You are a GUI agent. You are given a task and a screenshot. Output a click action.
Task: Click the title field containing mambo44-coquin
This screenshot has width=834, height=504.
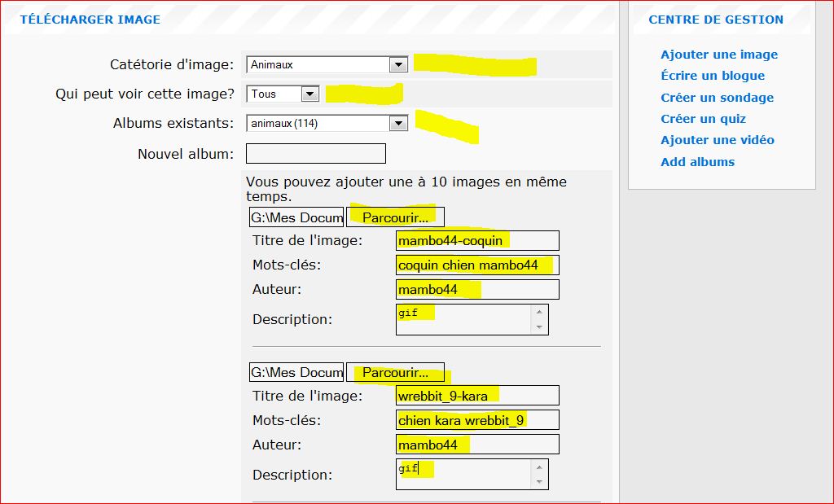click(477, 240)
